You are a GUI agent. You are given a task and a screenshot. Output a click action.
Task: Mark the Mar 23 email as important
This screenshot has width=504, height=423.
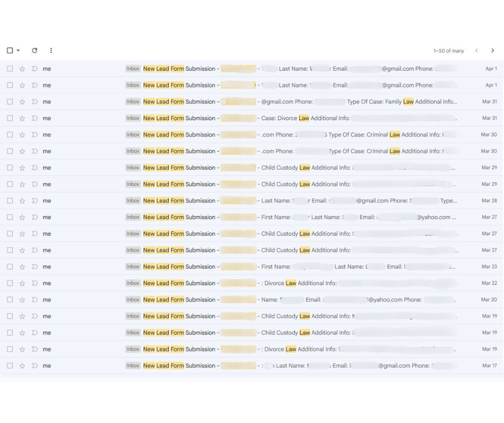click(35, 267)
